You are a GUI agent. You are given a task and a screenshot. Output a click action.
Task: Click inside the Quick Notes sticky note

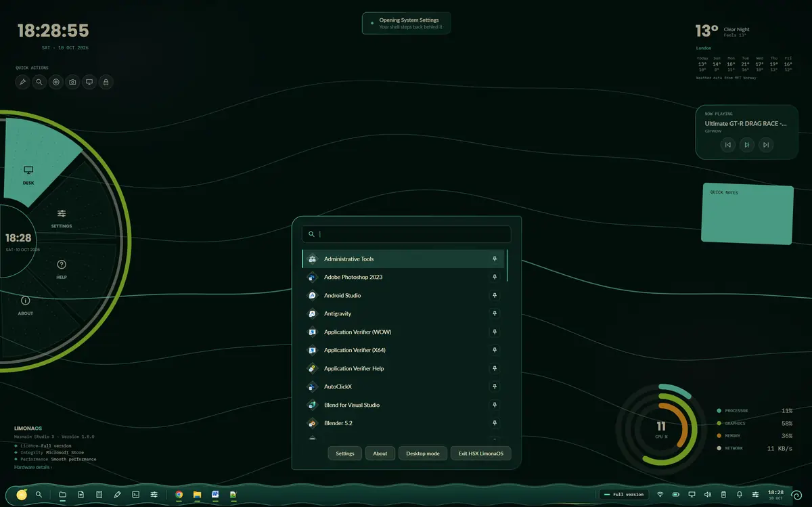click(x=748, y=213)
